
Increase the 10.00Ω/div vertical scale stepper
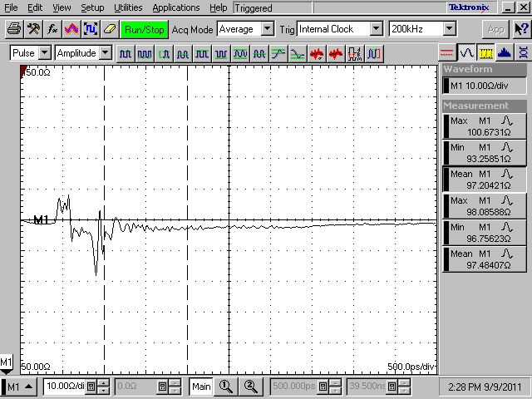pyautogui.click(x=102, y=383)
